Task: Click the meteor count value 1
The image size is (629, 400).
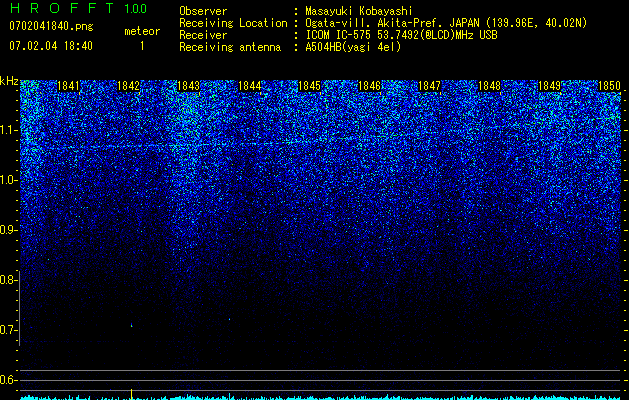Action: point(142,46)
